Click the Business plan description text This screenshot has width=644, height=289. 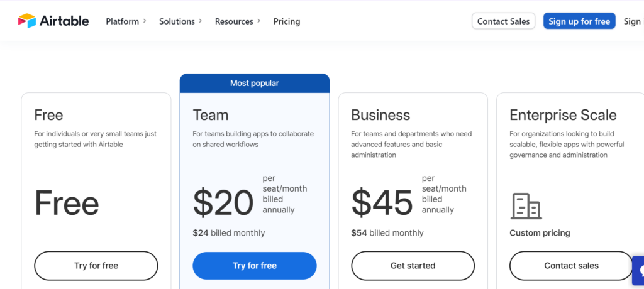point(411,144)
